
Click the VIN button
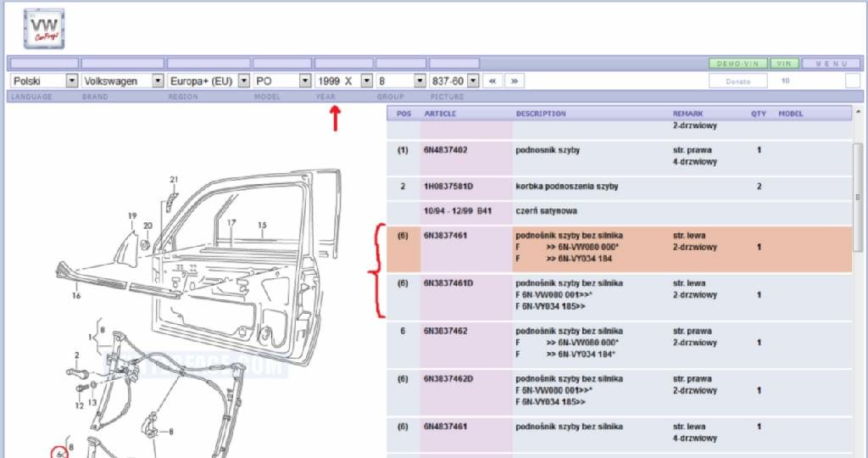(x=784, y=64)
